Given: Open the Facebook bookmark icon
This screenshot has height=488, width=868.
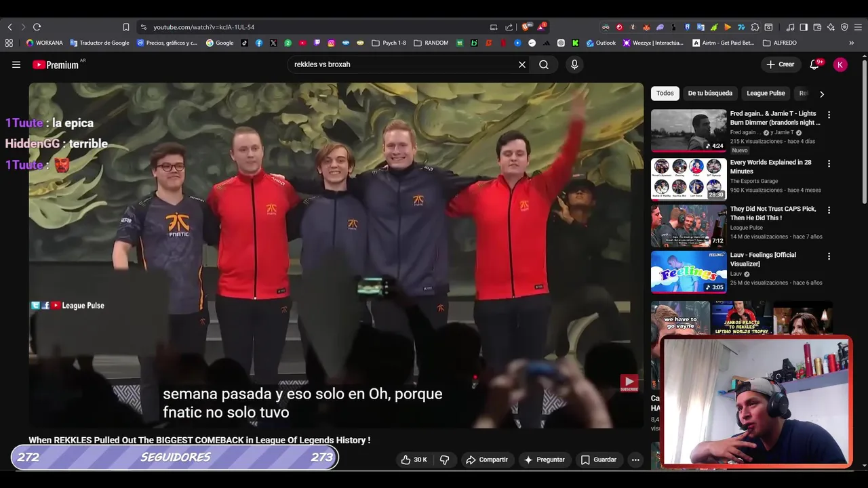Looking at the screenshot, I should [x=259, y=43].
